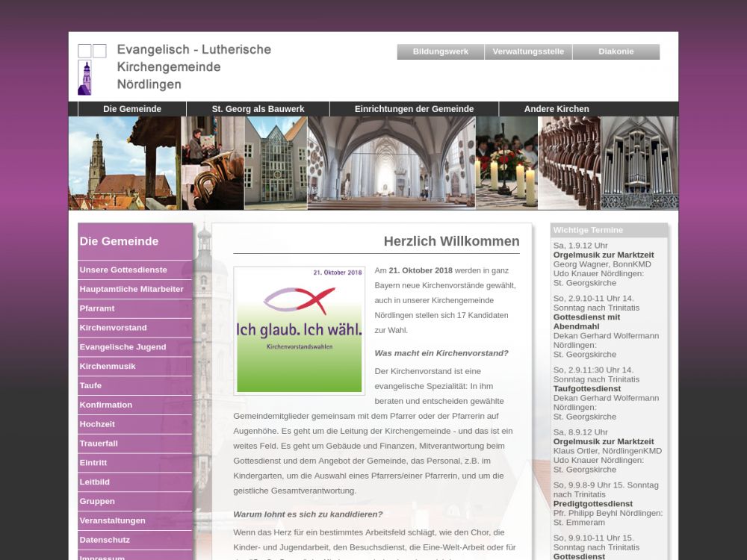Click the Ich glaub. Ich wähl. image
Screen dimensions: 747x560
click(x=299, y=330)
